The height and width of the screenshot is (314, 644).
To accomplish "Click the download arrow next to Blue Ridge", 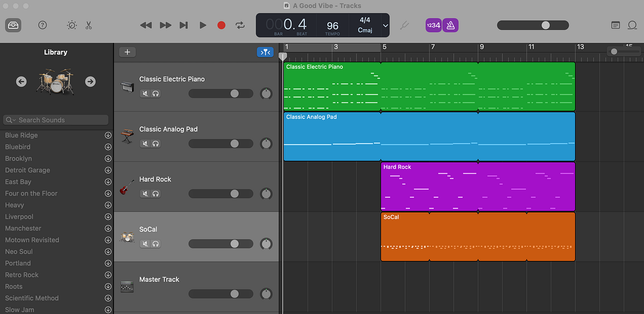I will click(108, 135).
